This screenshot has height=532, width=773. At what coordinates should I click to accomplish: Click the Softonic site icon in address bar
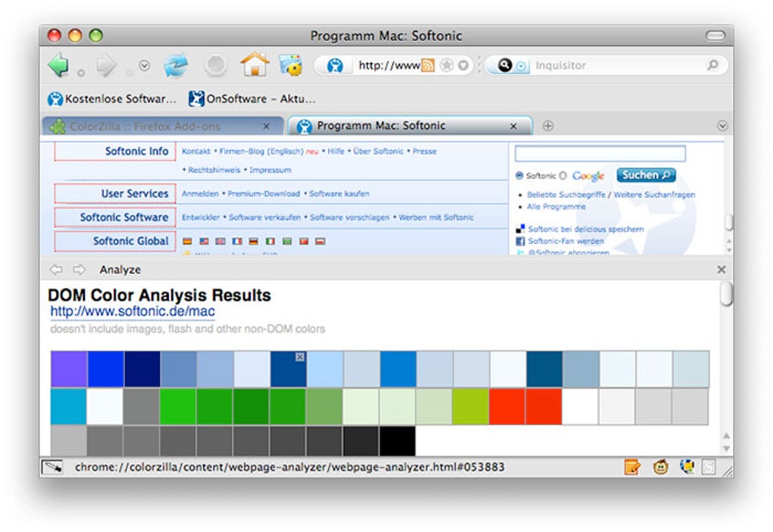tap(335, 65)
